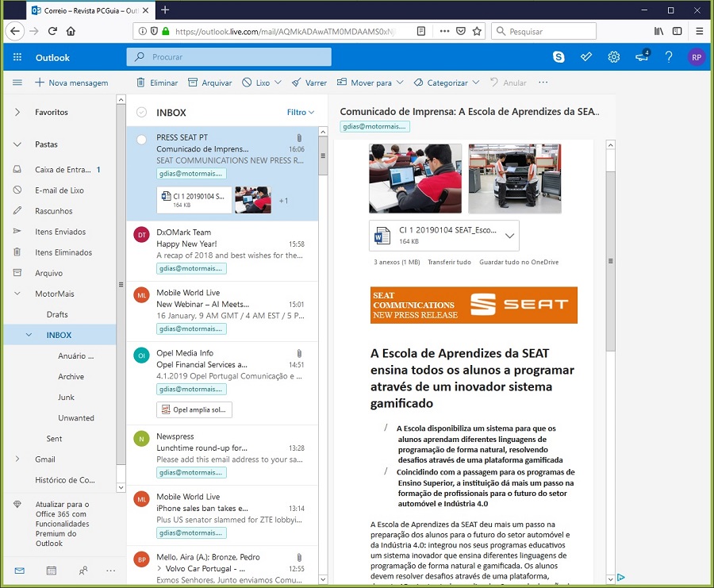The image size is (714, 588).
Task: Click the app launcher grid icon
Action: click(17, 58)
